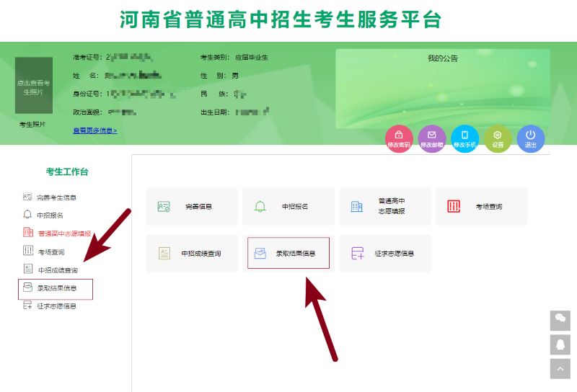
Task: Click the QQ penguin floating icon
Action: point(560,344)
